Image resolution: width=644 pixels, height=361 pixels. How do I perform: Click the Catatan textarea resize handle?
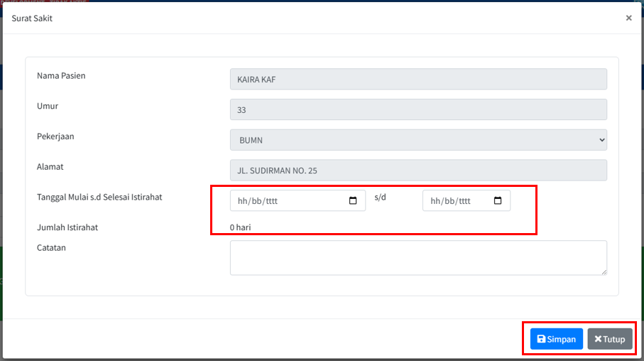tap(604, 271)
